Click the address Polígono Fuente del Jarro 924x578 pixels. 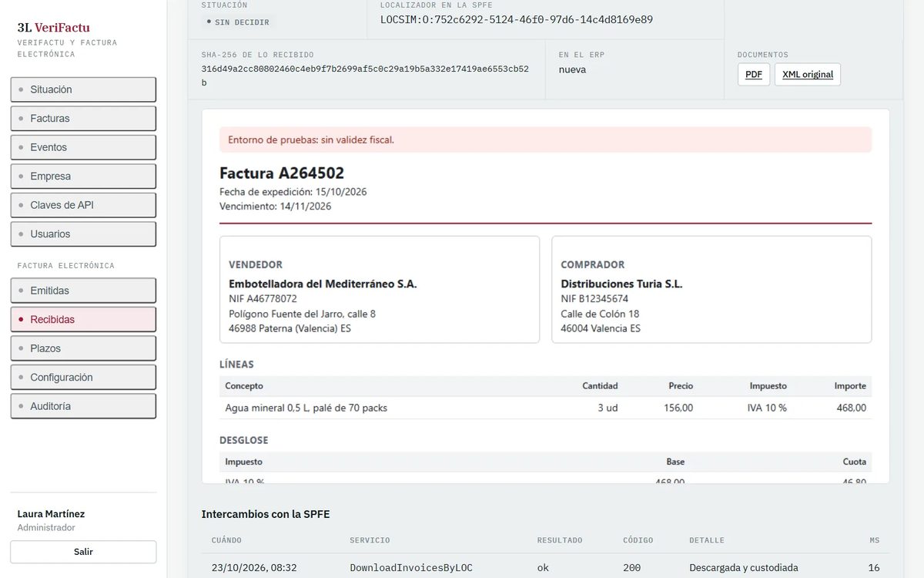(x=302, y=314)
